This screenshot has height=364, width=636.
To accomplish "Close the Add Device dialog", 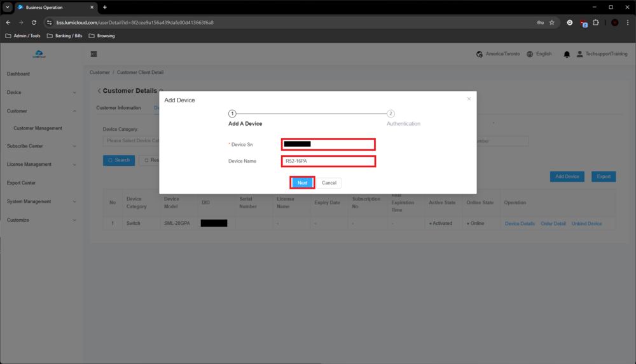I will click(x=469, y=99).
